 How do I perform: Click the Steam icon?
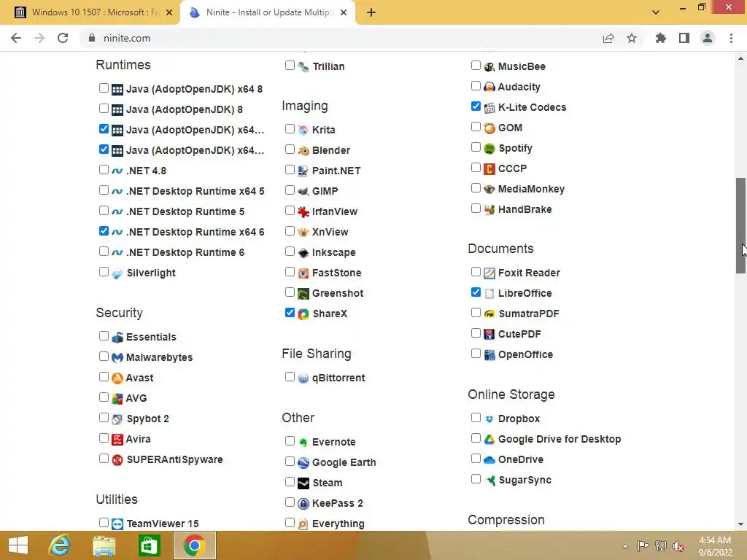pos(303,483)
